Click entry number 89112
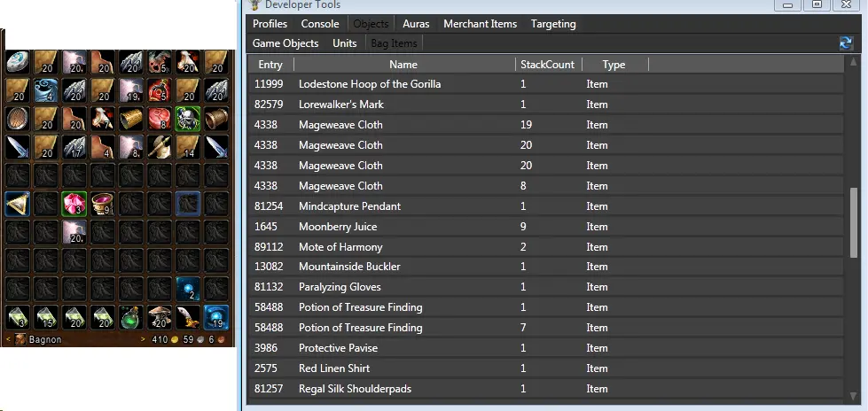The width and height of the screenshot is (868, 411). tap(269, 247)
